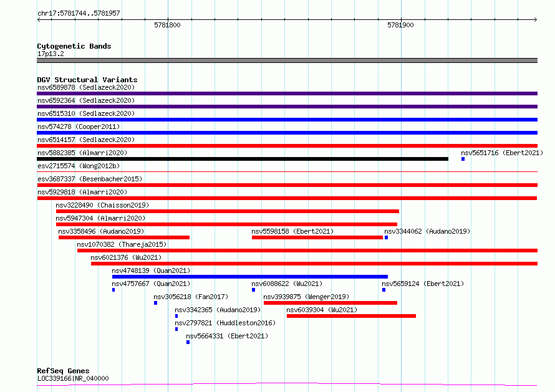Click the red bar under nsv3358496
This screenshot has height=392, width=555.
124,237
